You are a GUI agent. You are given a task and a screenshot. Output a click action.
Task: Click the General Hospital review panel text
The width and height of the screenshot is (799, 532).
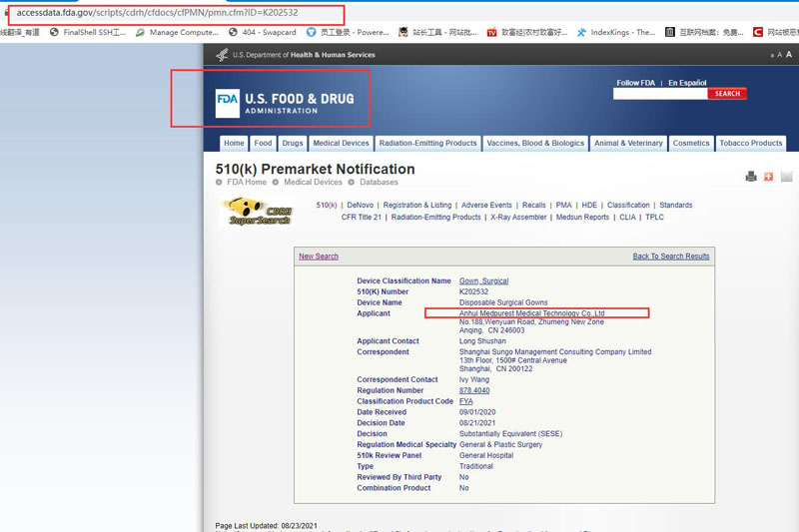click(x=486, y=455)
